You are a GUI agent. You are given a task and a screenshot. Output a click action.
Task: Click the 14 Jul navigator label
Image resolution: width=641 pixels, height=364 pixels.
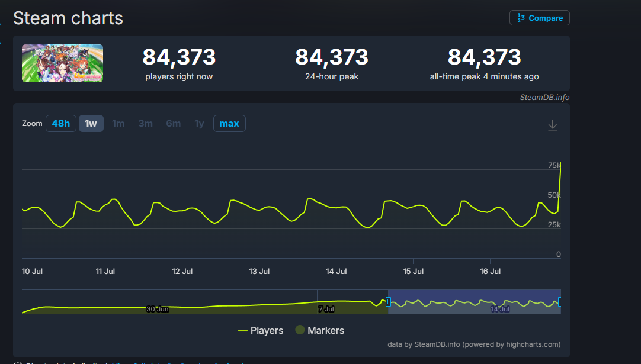500,309
